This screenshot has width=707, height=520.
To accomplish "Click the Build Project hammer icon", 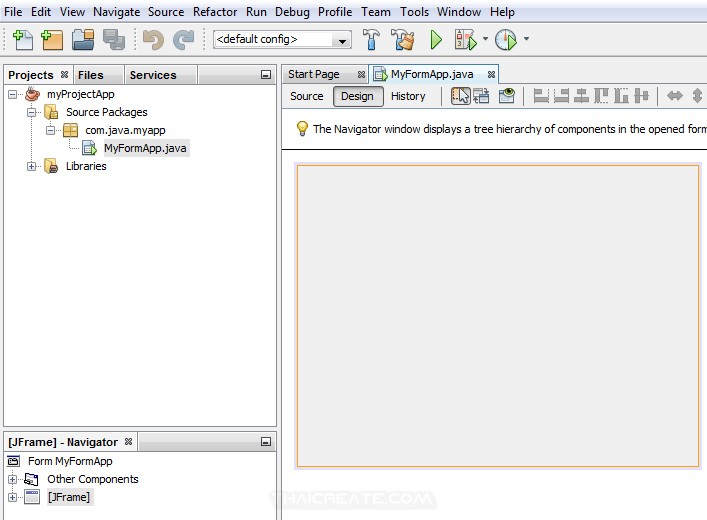I will click(371, 39).
